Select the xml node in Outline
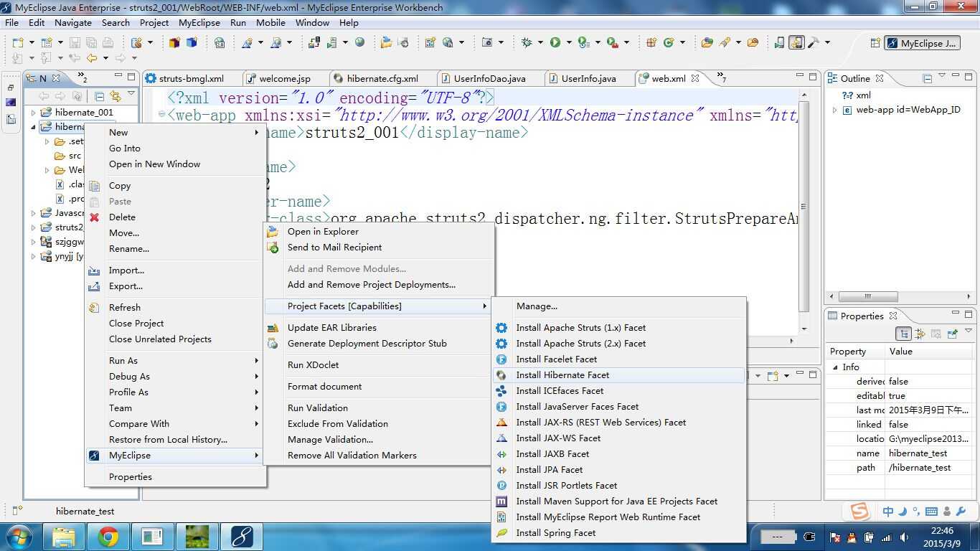The image size is (980, 551). click(863, 95)
